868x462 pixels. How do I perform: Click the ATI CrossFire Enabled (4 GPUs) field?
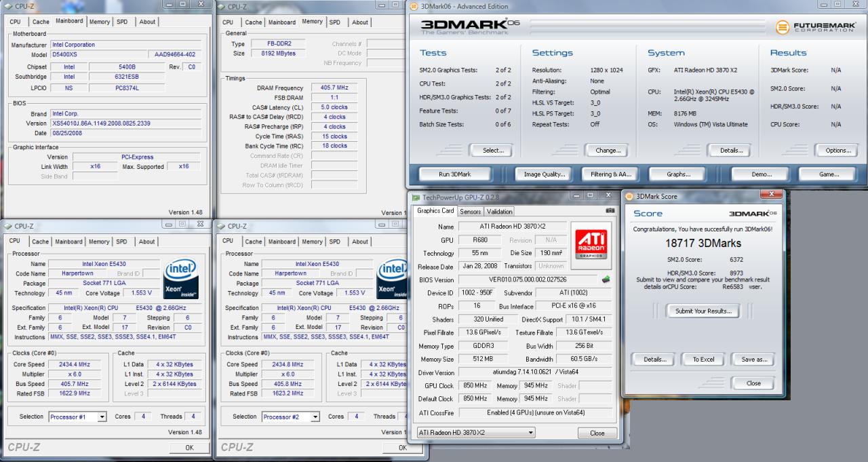[536, 412]
